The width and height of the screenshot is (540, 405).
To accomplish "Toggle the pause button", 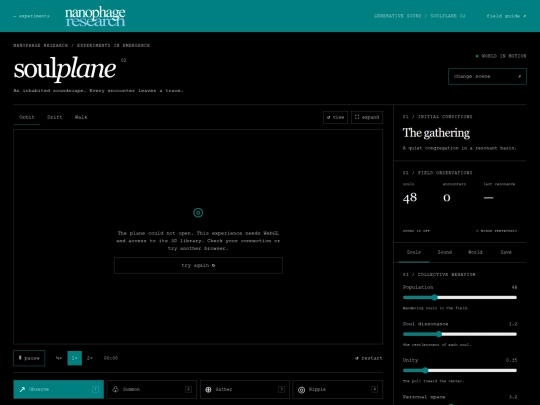I will 29,358.
